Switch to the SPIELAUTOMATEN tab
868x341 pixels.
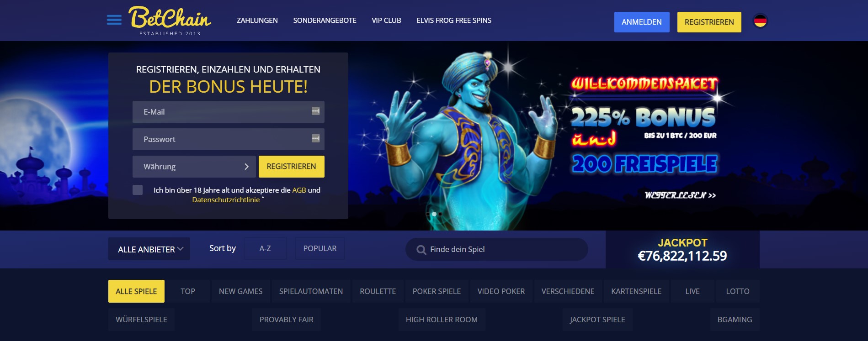[x=311, y=291]
